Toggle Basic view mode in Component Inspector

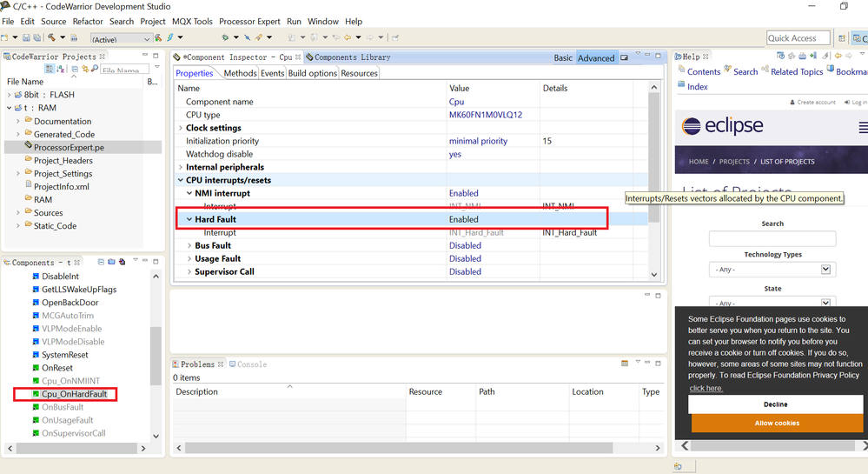coord(563,57)
